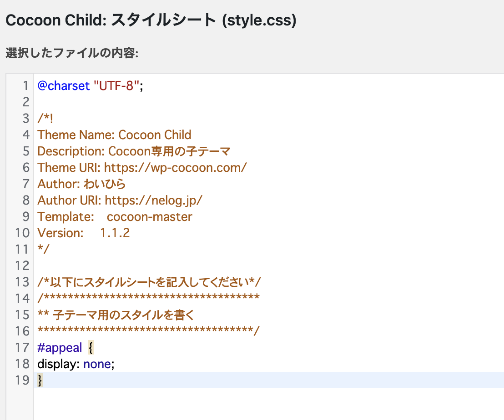The height and width of the screenshot is (420, 504).
Task: Click the "Theme Name: Cocoon Child" line
Action: pos(114,135)
